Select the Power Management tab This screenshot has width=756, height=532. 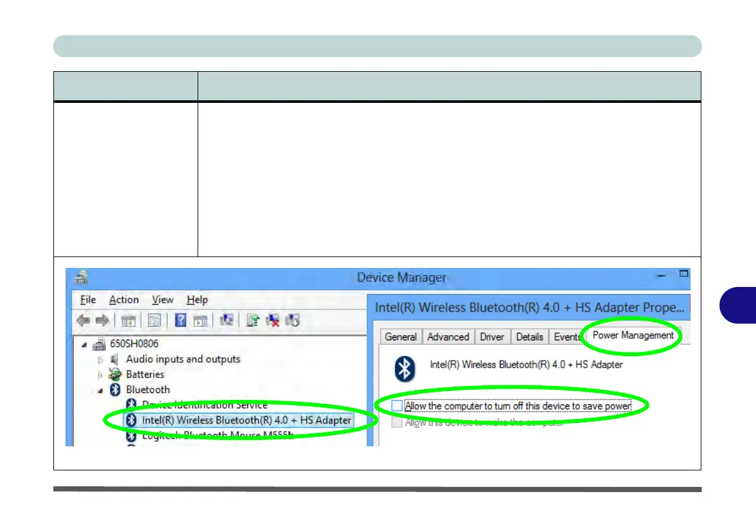click(x=633, y=335)
